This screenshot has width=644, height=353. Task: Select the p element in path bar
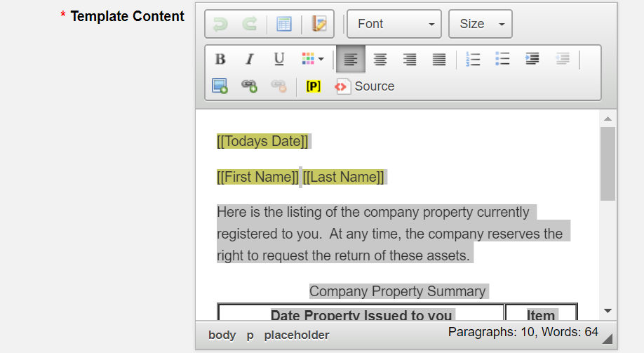250,335
